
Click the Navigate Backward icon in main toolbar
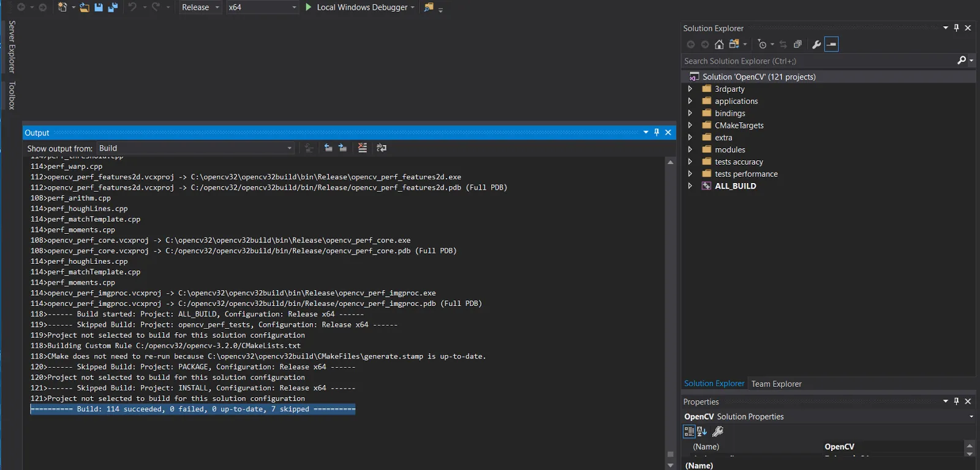click(21, 7)
